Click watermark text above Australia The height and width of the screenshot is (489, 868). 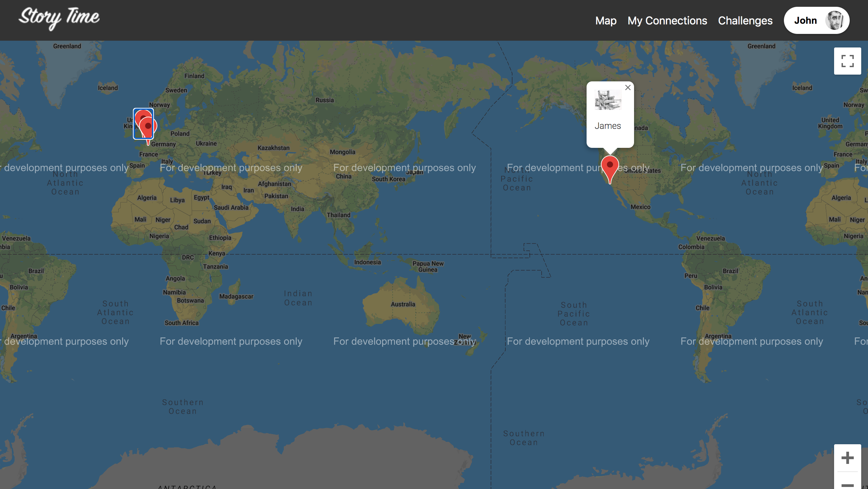click(x=404, y=168)
